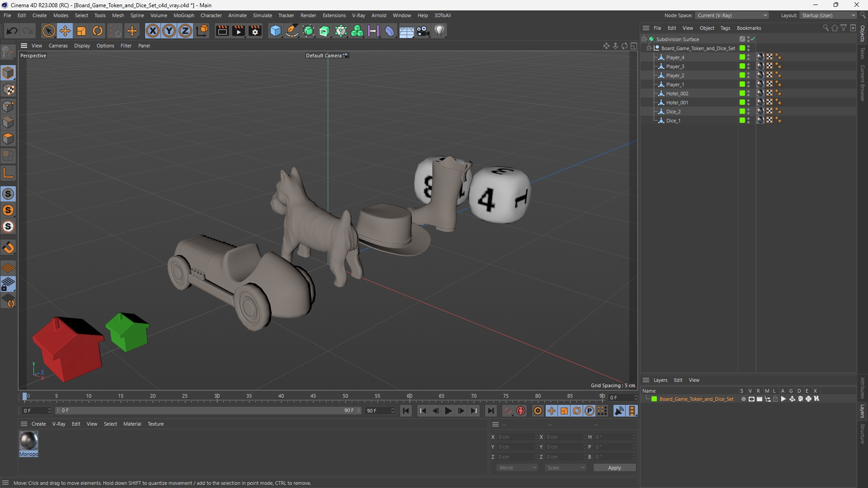Image resolution: width=868 pixels, height=488 pixels.
Task: Click the Record Active Objects button
Action: coord(521,411)
